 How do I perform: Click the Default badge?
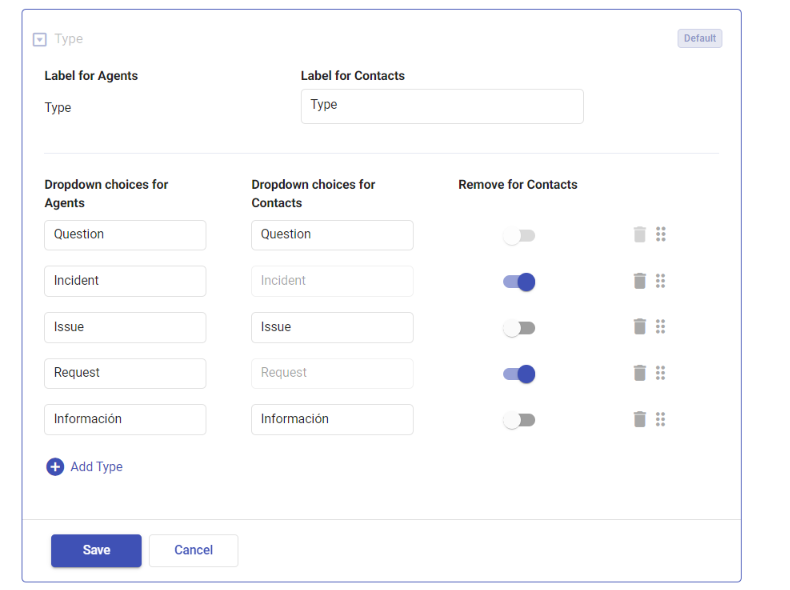[699, 38]
